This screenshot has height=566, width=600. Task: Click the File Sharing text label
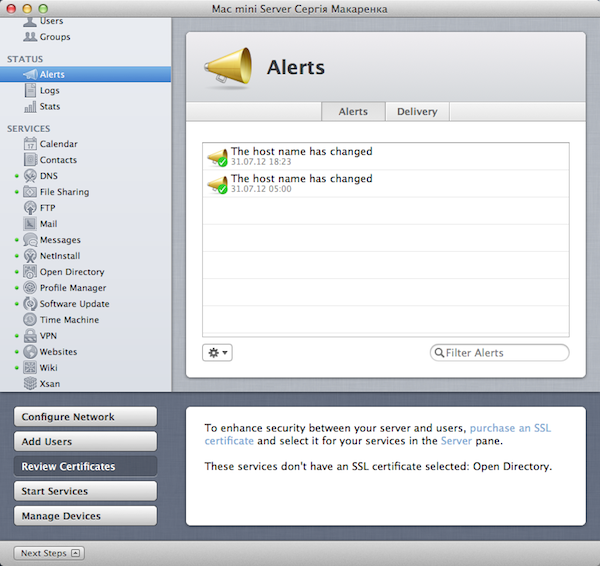pyautogui.click(x=64, y=192)
